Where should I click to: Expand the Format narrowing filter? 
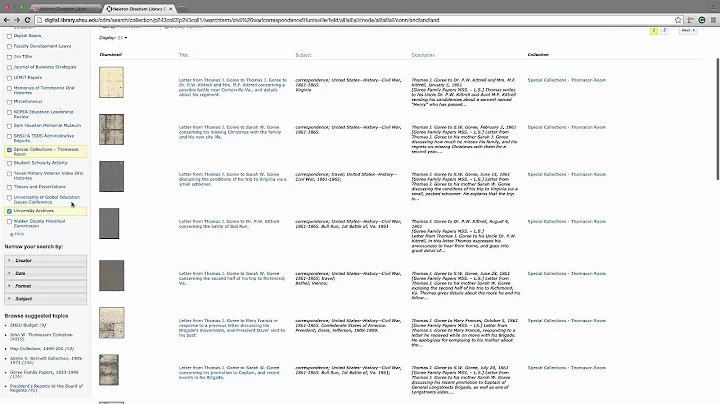point(45,286)
